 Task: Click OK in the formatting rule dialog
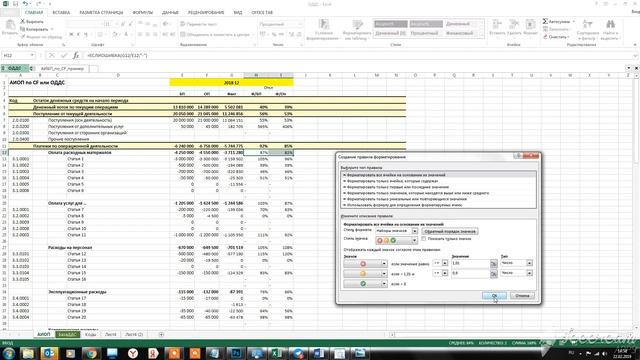494,296
